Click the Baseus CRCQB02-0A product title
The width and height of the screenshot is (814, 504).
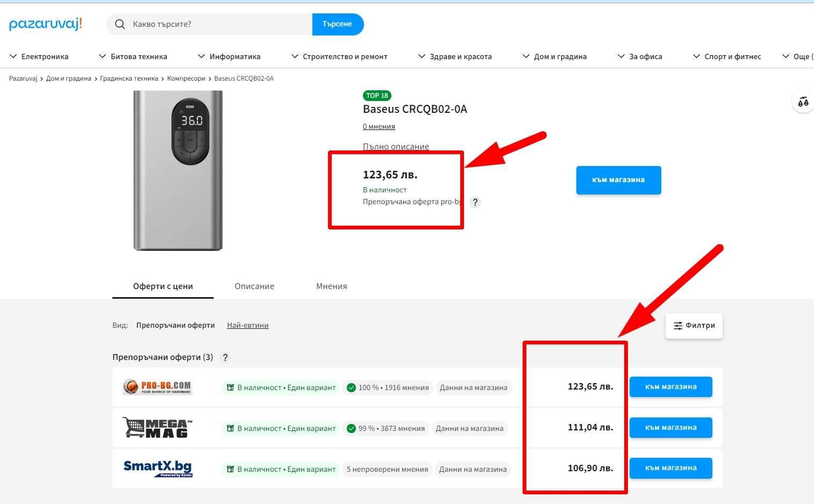(415, 109)
